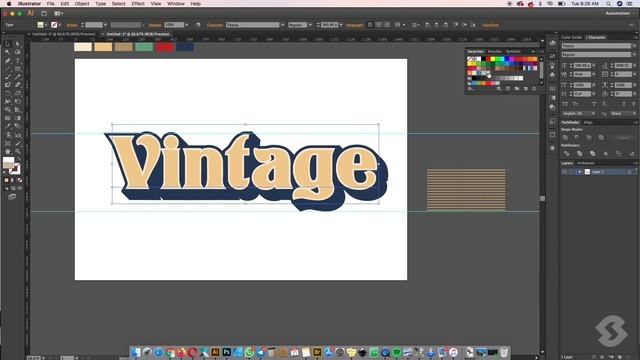This screenshot has width=640, height=360.
Task: Click Paragraph link in control bar
Action: [x=355, y=25]
